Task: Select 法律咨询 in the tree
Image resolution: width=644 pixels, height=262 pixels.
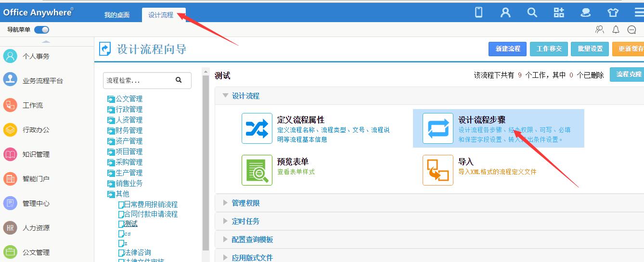Action: tap(137, 252)
